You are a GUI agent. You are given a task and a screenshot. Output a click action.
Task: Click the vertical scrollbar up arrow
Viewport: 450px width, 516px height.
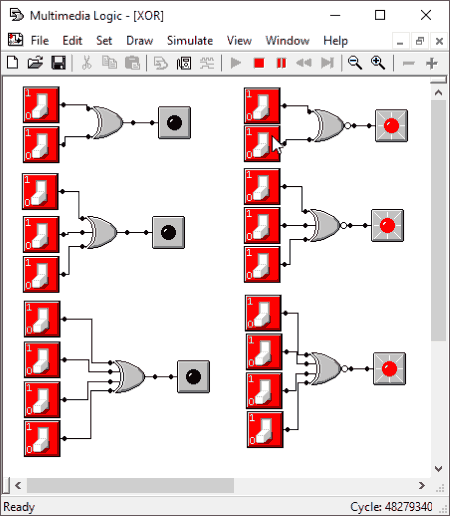tap(438, 93)
